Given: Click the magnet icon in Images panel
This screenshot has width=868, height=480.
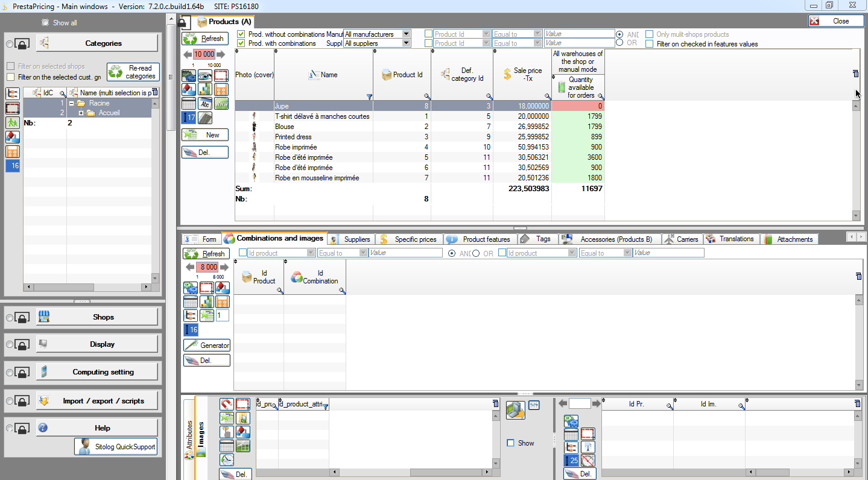Looking at the screenshot, I should (226, 404).
